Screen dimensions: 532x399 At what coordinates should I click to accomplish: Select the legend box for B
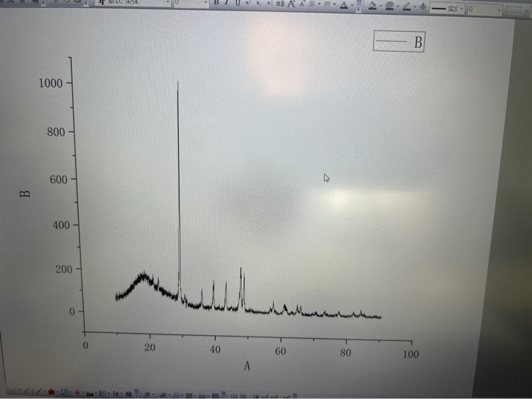point(399,42)
